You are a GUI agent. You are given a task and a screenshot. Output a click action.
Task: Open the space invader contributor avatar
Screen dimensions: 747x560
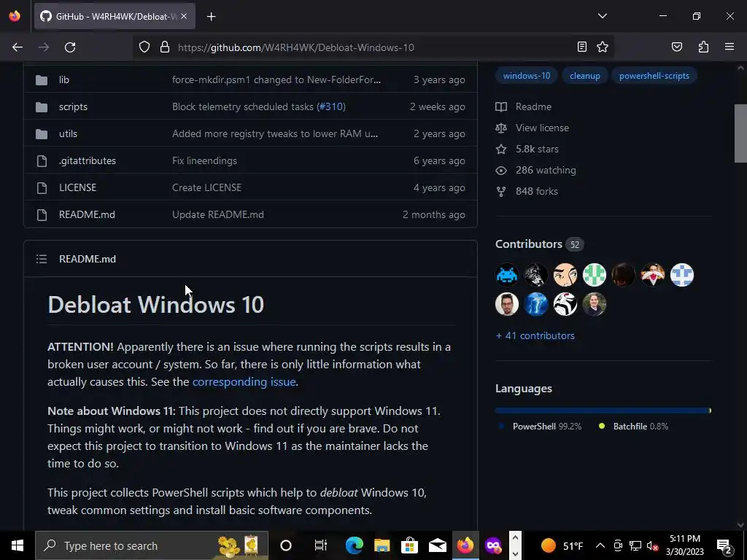[507, 275]
